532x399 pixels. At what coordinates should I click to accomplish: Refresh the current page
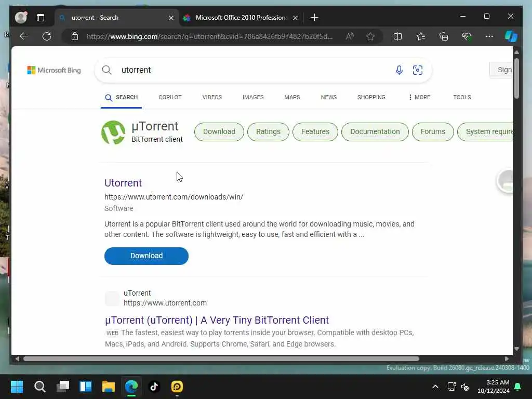point(47,36)
